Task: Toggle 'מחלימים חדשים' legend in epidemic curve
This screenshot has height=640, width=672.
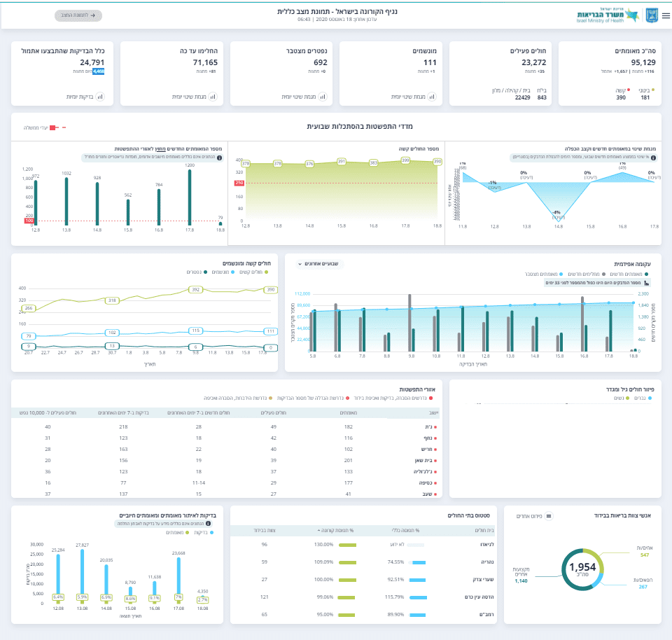Action: point(587,274)
